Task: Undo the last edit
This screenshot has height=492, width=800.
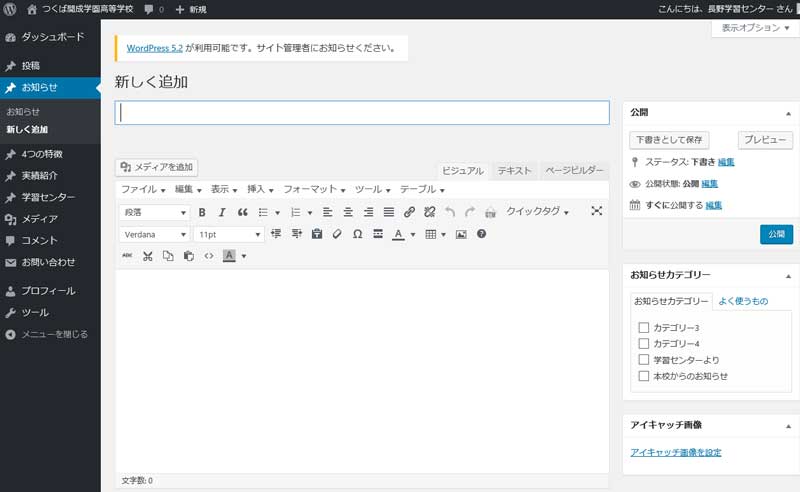Action: [x=449, y=212]
